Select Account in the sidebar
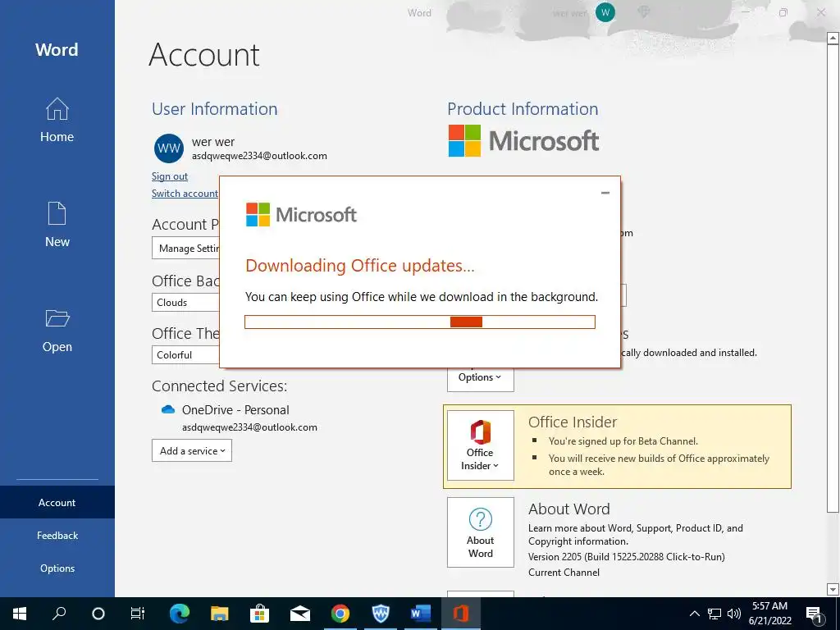Screen dimensions: 840x630 (x=57, y=503)
